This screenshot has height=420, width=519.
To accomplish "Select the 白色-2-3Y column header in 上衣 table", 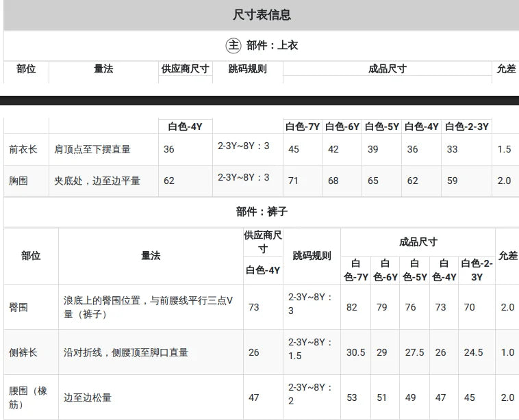I will pos(467,127).
